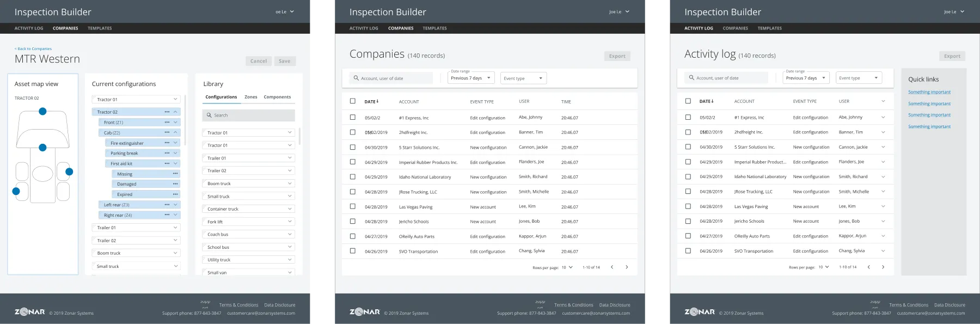Image resolution: width=980 pixels, height=324 pixels.
Task: Click the Zonar logo in the MTR Western footer
Action: click(29, 312)
